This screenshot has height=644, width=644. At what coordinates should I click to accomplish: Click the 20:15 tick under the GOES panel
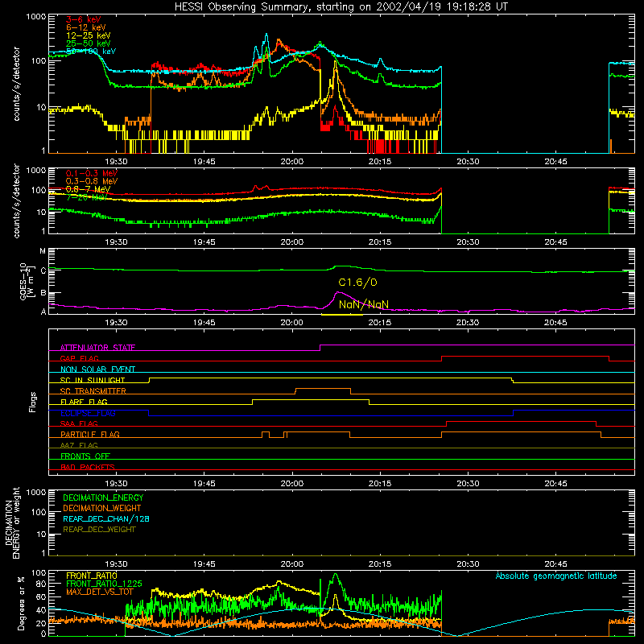[x=380, y=323]
